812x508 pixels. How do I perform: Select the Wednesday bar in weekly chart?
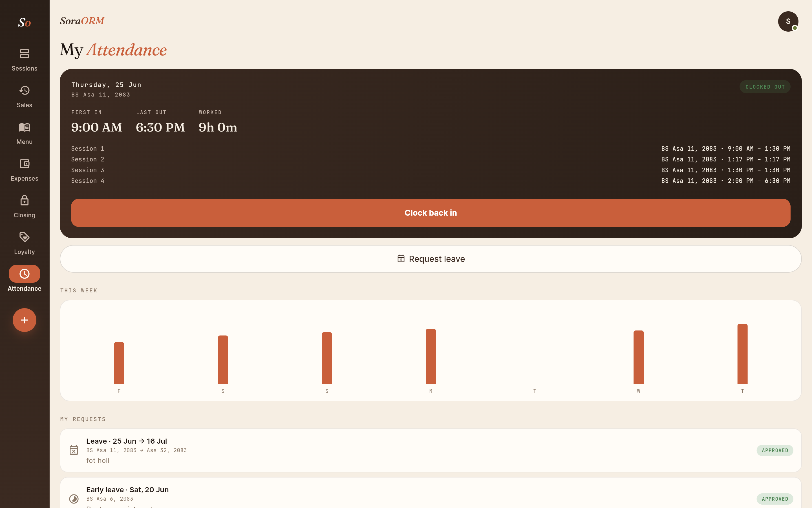638,357
